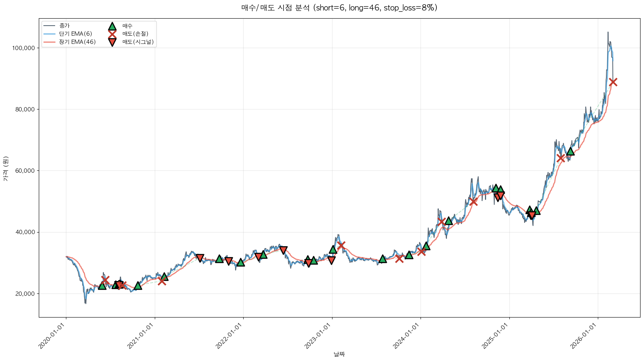Click the gray 종가 line swatch in legend
This screenshot has width=644, height=361.
pos(50,26)
